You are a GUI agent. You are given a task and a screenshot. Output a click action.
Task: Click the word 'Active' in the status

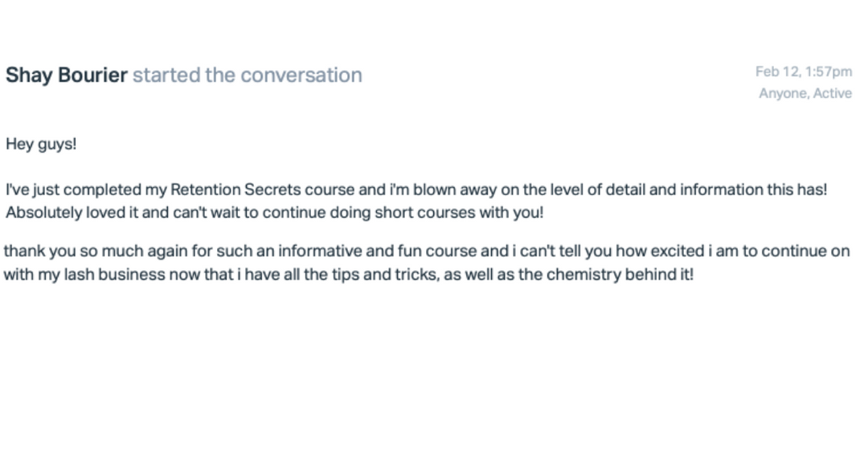pos(832,93)
